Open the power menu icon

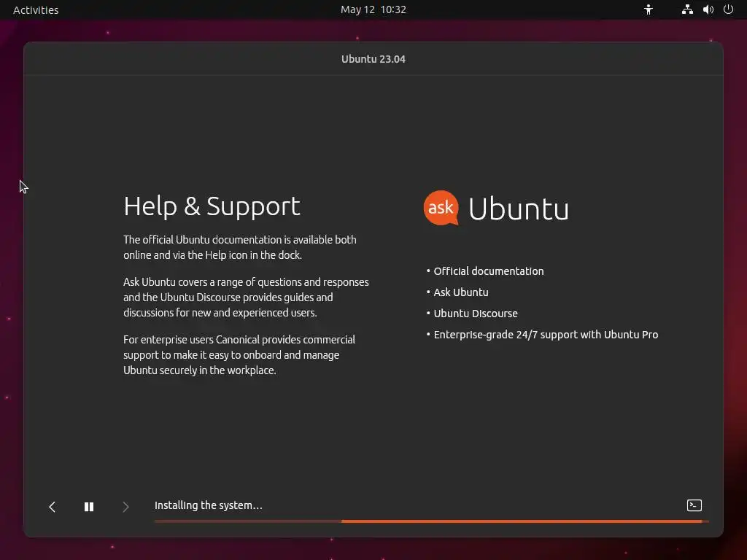(x=729, y=9)
